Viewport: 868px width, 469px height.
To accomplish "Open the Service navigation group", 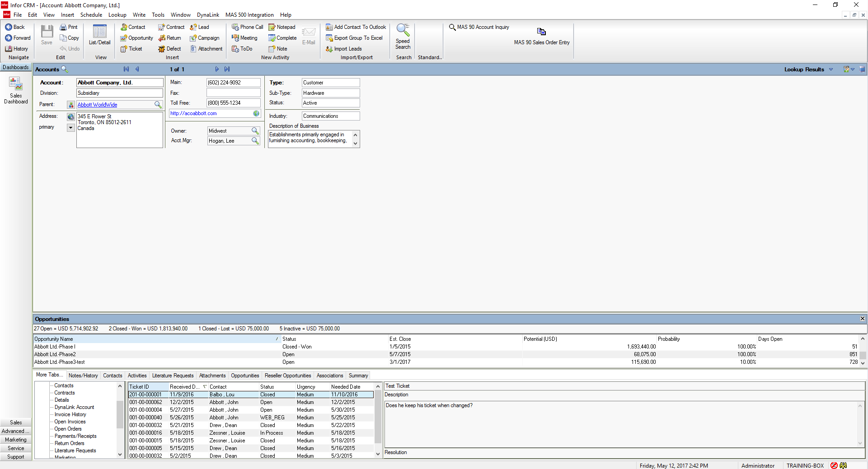I will [x=16, y=448].
